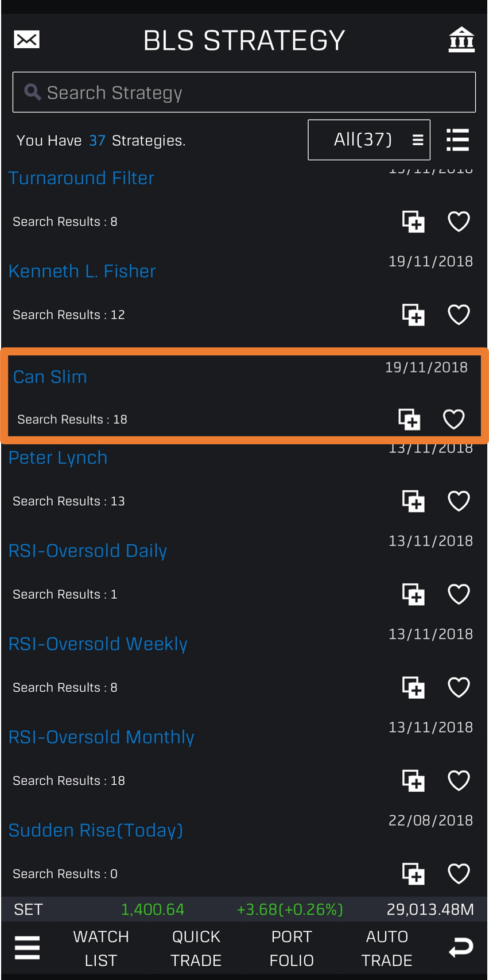Tap the bank building icon
Screen dimensions: 489x980
461,40
